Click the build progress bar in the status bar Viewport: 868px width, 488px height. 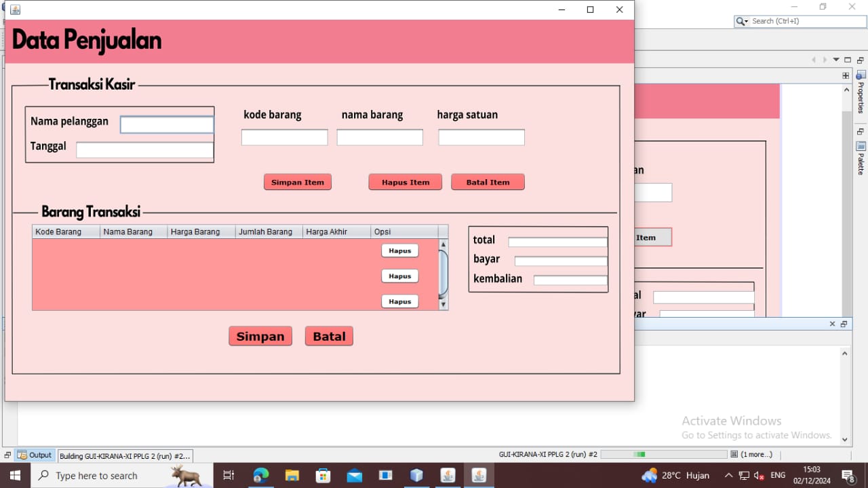(663, 454)
